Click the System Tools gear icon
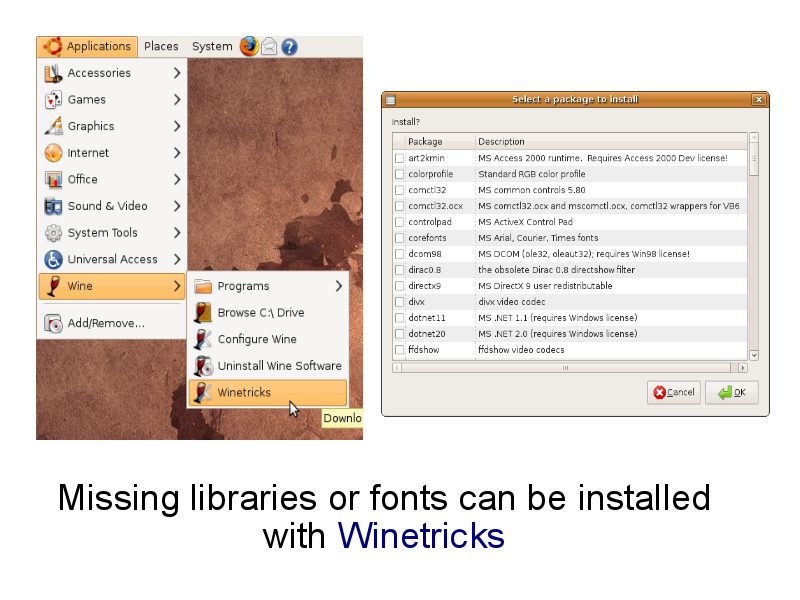 53,233
